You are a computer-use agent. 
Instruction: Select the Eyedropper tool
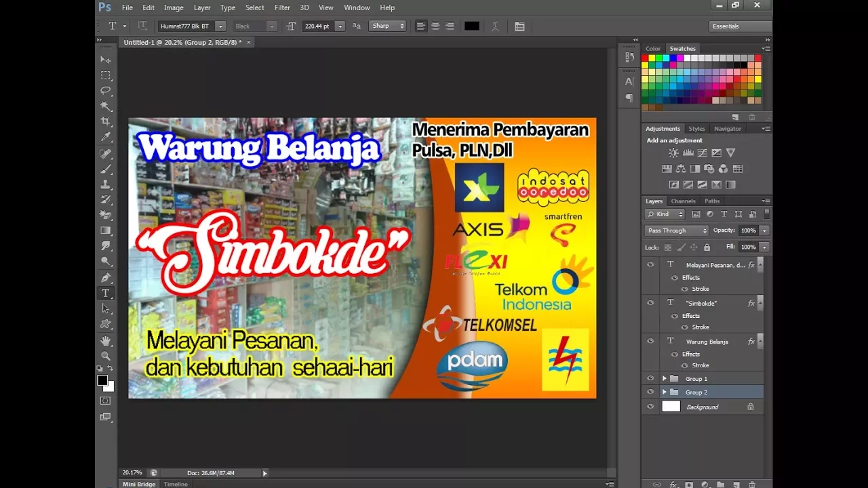pyautogui.click(x=106, y=137)
